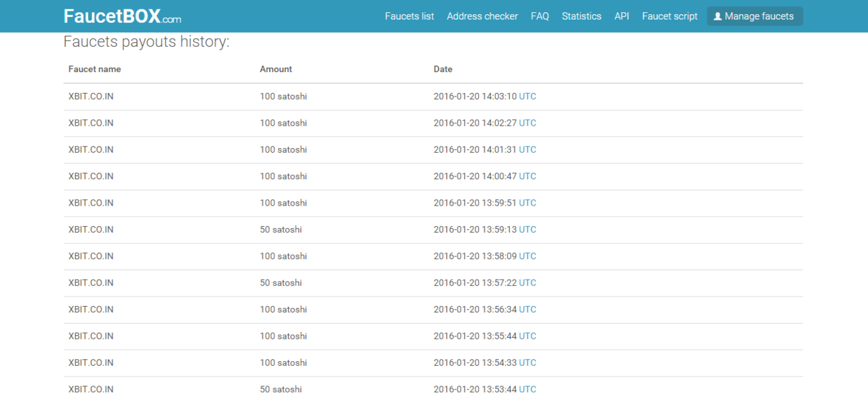Viewport: 868px width, 395px height.
Task: Click UTC link for 13:57:22 payout
Action: tap(527, 282)
